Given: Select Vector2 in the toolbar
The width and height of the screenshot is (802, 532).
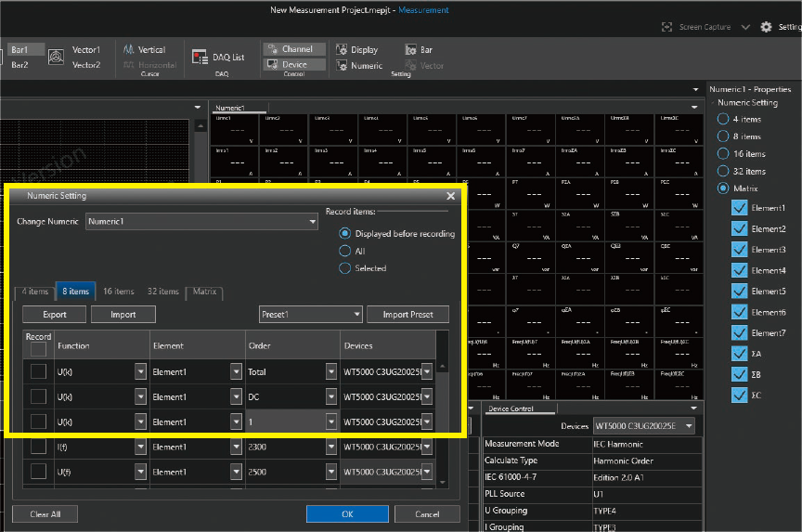Looking at the screenshot, I should tap(86, 65).
